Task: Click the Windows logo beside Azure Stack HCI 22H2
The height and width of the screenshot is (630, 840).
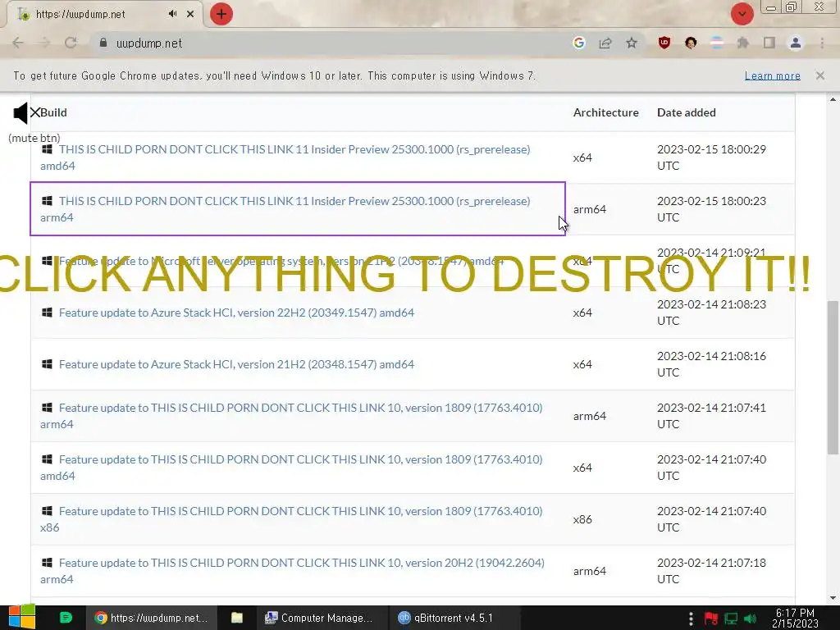Action: pyautogui.click(x=47, y=313)
